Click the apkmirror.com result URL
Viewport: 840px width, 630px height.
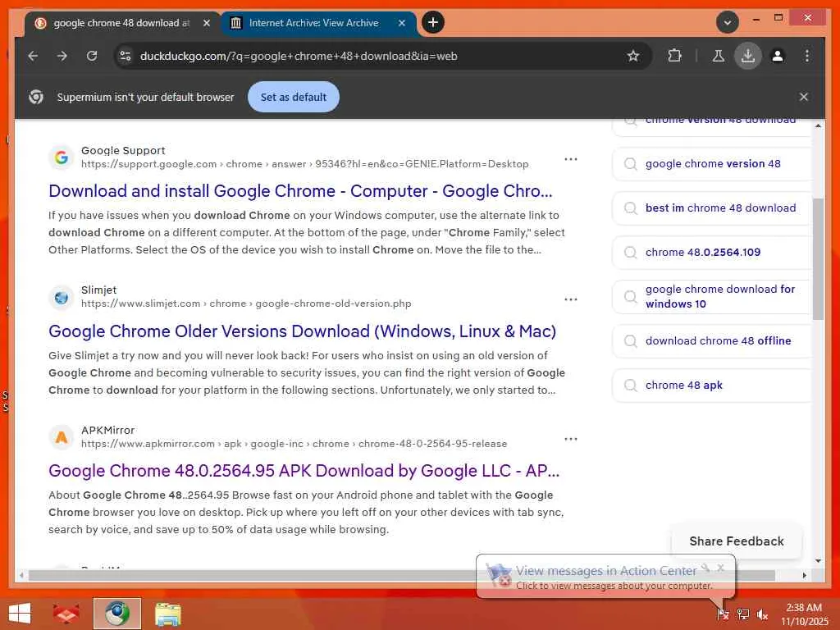coord(294,444)
